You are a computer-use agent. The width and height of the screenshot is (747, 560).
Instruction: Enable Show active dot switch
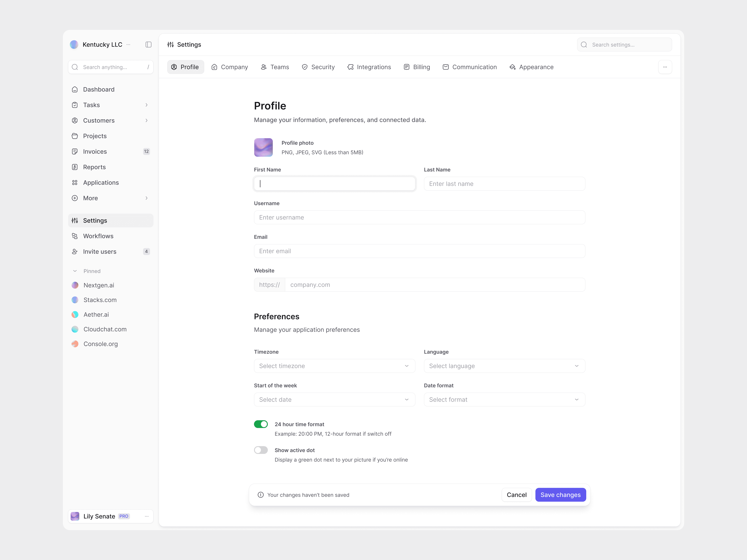(261, 450)
